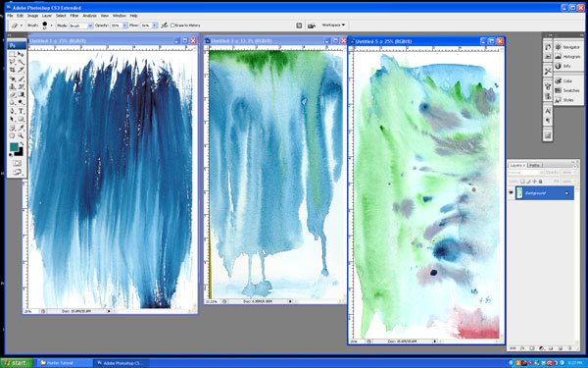Open the Paragraph panel icon

[x=548, y=121]
